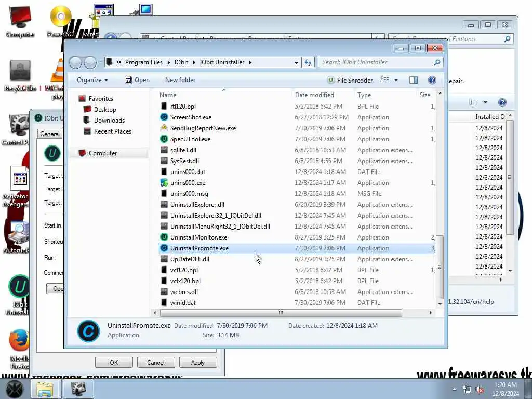
Task: Sort by Name column header
Action: 224,95
